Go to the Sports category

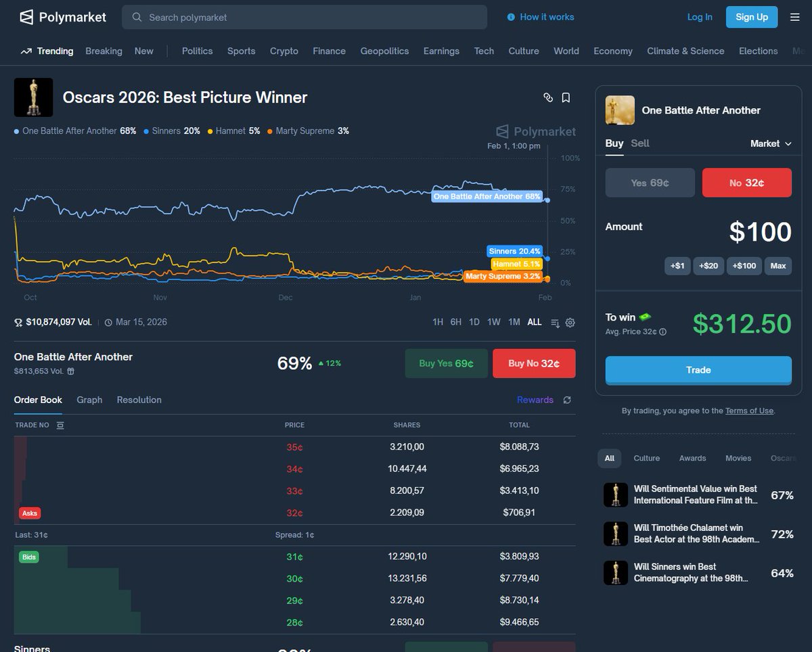click(242, 51)
